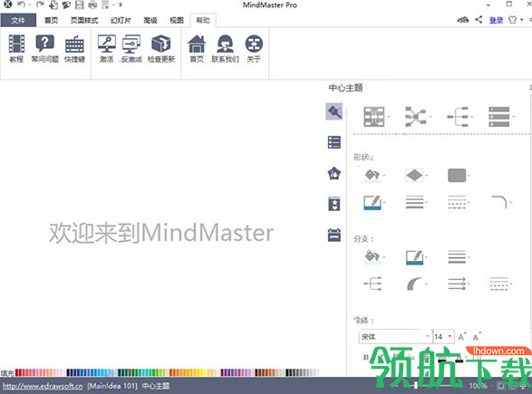Open the marks sticker side panel
532x394 pixels.
[334, 204]
